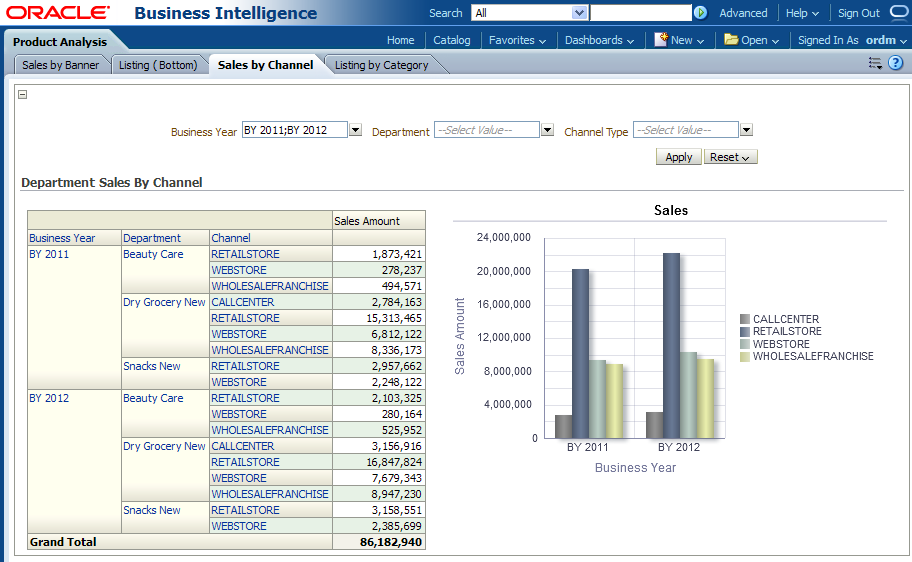912x562 pixels.
Task: Switch to Sales by Banner tab
Action: click(x=61, y=65)
